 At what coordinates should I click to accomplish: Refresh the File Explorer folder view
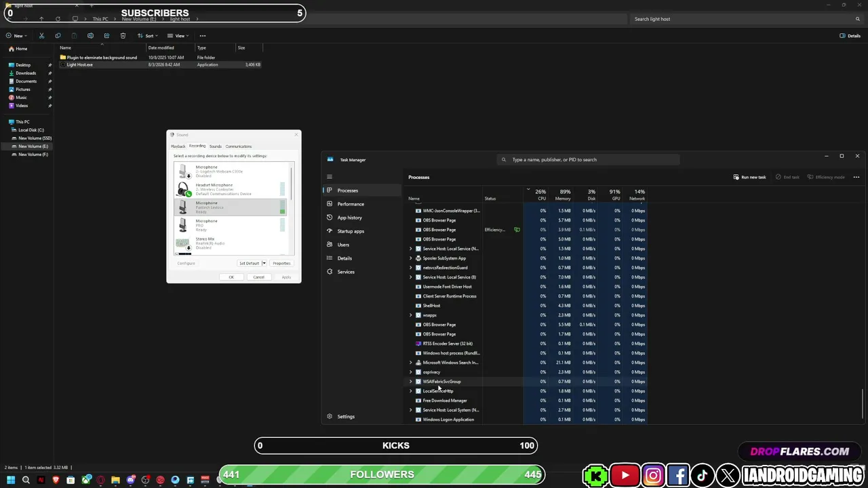[x=58, y=19]
